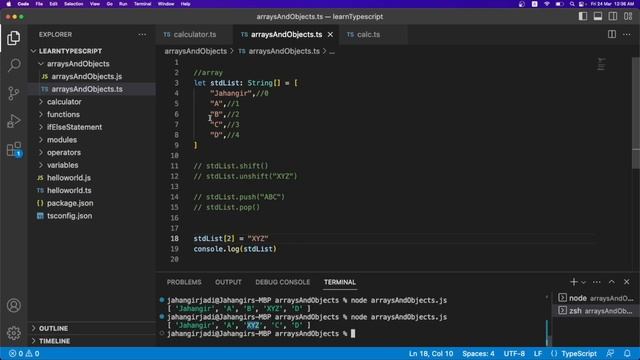Toggle secondary side bar layout icon

(613, 16)
